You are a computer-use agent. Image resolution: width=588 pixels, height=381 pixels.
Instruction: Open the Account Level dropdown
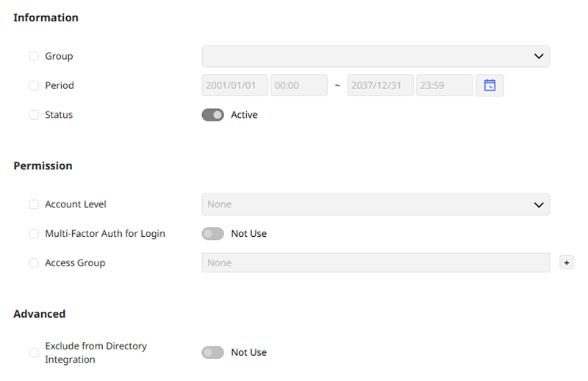click(x=376, y=204)
